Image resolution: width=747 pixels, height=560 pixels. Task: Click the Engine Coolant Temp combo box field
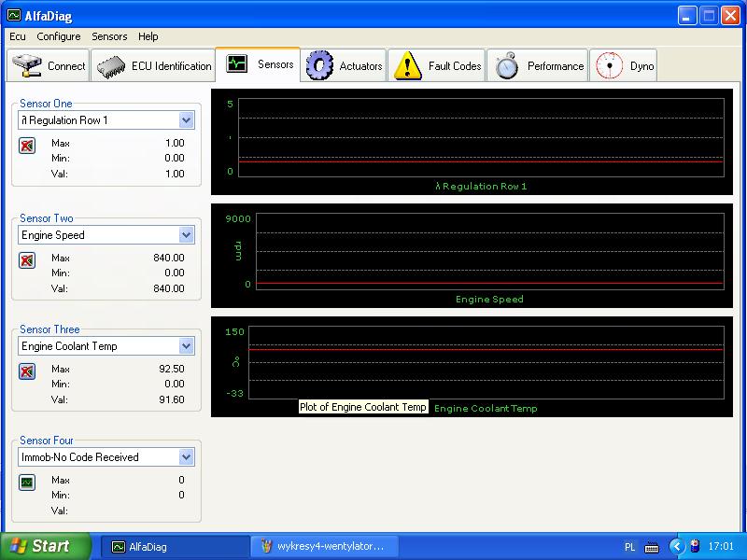[x=106, y=346]
